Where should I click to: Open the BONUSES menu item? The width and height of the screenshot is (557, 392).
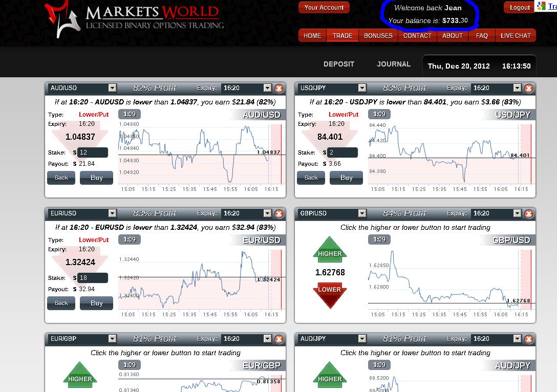point(378,35)
